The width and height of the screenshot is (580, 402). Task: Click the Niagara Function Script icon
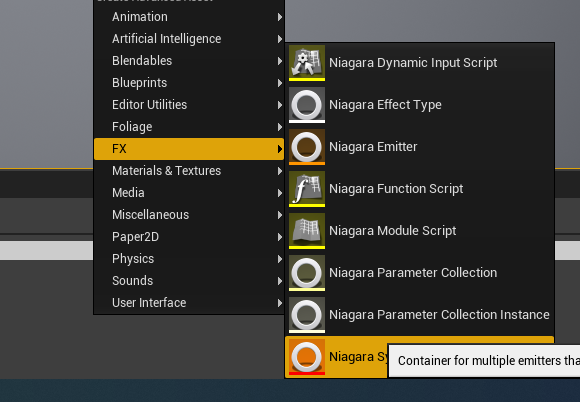pos(307,189)
